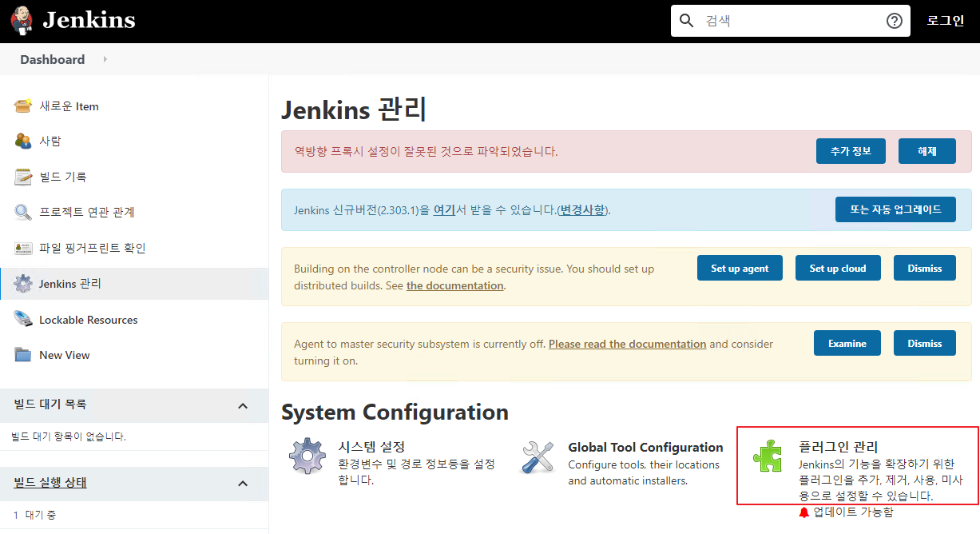980x534 pixels.
Task: Dismiss the controller node security warning
Action: [x=925, y=268]
